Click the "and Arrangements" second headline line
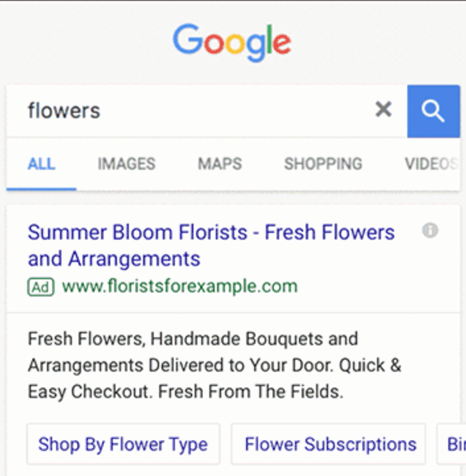This screenshot has width=466, height=476. [114, 259]
